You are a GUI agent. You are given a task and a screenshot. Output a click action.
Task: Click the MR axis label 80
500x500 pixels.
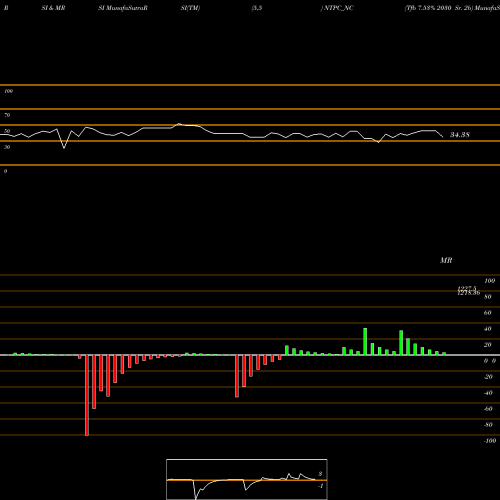pyautogui.click(x=487, y=297)
